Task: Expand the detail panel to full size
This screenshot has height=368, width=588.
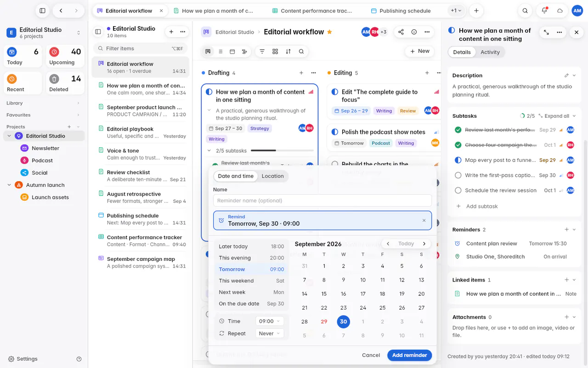Action: pos(546,32)
